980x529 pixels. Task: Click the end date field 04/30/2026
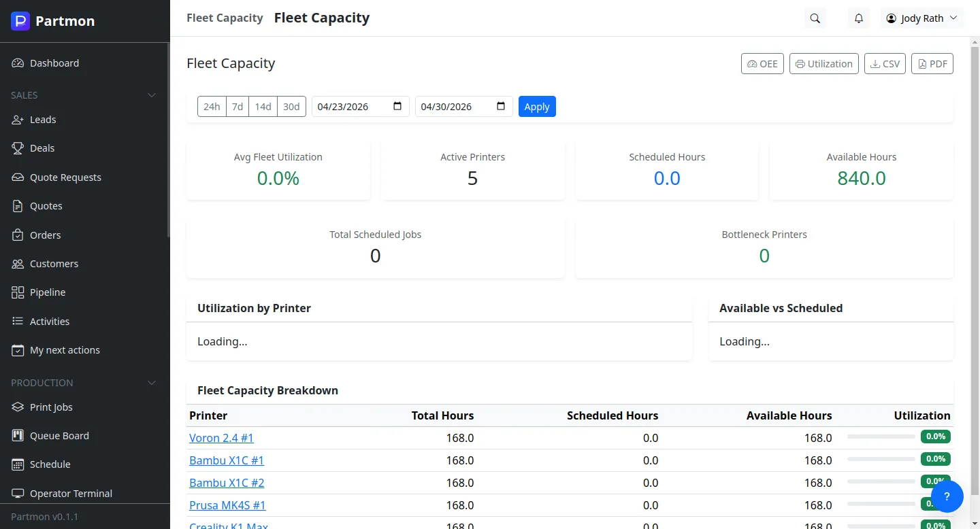[464, 107]
